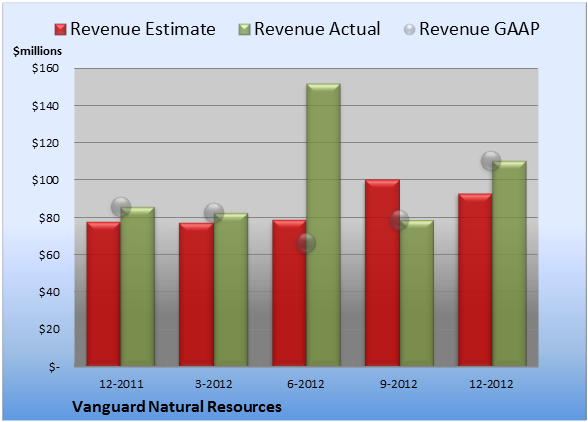This screenshot has height=422, width=588.
Task: Select the "Revenue GAAP" legend label
Action: pyautogui.click(x=479, y=29)
